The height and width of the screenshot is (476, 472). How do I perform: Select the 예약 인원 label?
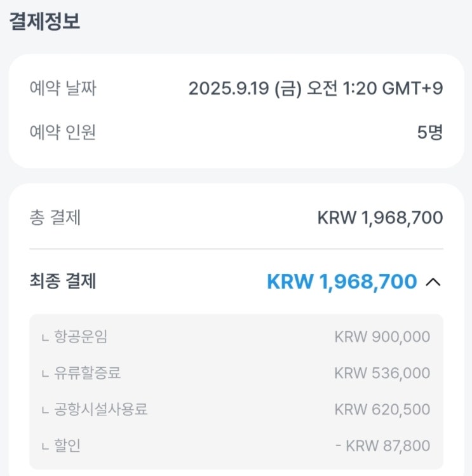[62, 133]
